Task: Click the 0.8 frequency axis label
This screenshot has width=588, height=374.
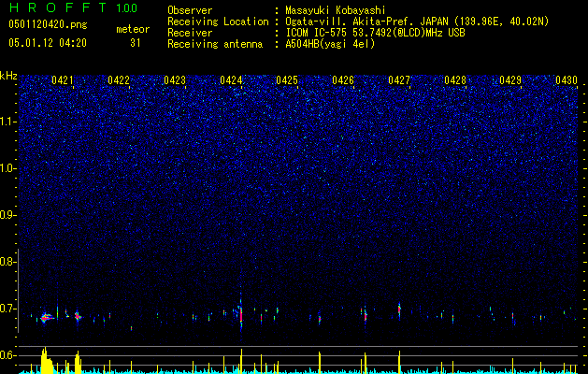Action: coord(7,262)
